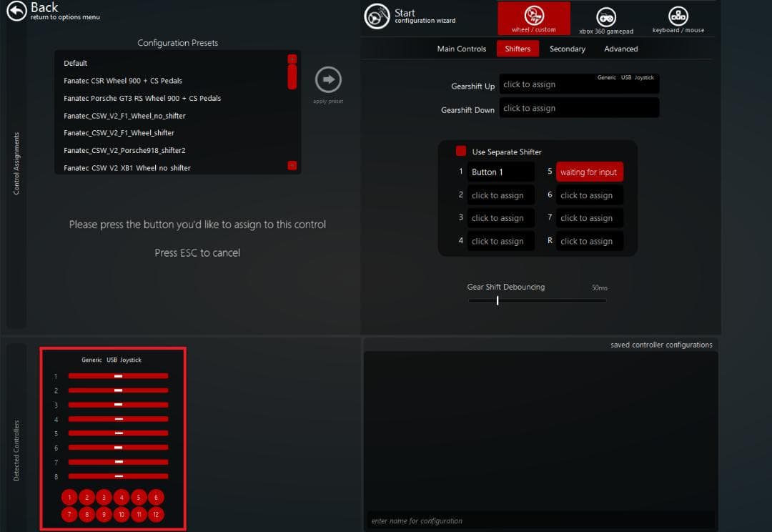Assign a control to Gearshift Up
772x532 pixels.
click(x=579, y=84)
